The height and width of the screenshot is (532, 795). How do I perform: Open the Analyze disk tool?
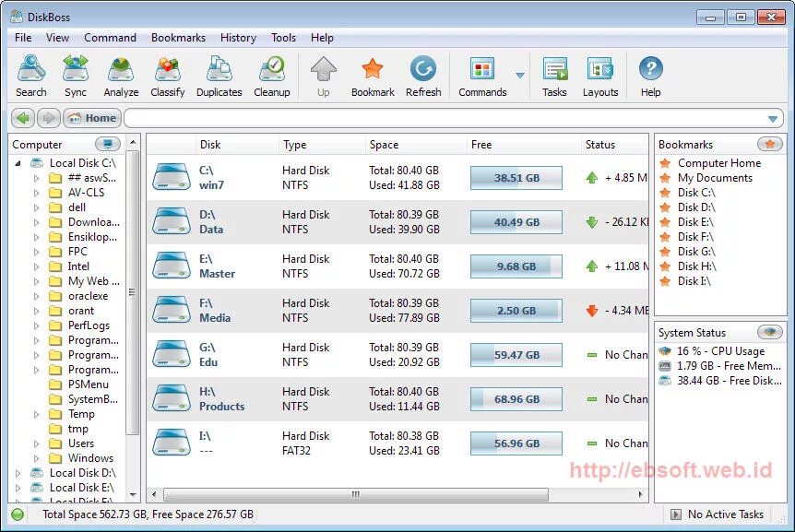pyautogui.click(x=121, y=76)
